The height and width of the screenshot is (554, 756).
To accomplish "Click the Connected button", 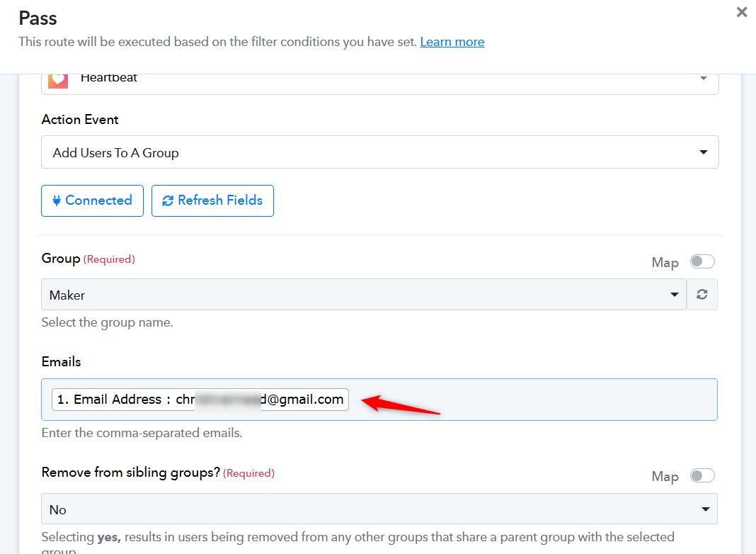I will click(x=92, y=200).
